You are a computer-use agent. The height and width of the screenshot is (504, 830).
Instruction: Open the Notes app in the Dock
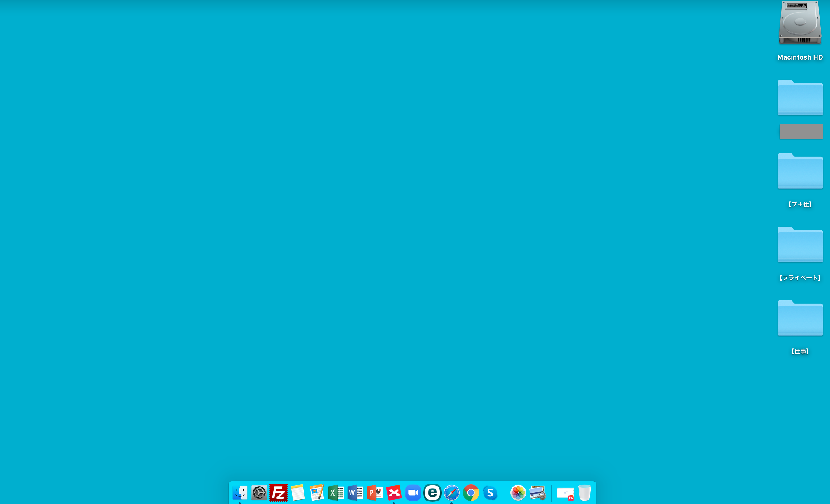point(298,493)
